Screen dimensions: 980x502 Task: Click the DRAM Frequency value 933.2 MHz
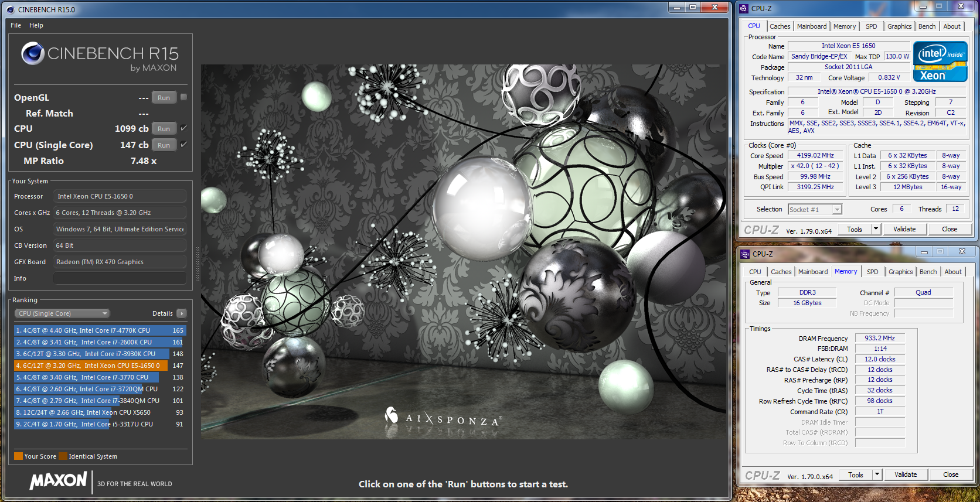click(880, 338)
